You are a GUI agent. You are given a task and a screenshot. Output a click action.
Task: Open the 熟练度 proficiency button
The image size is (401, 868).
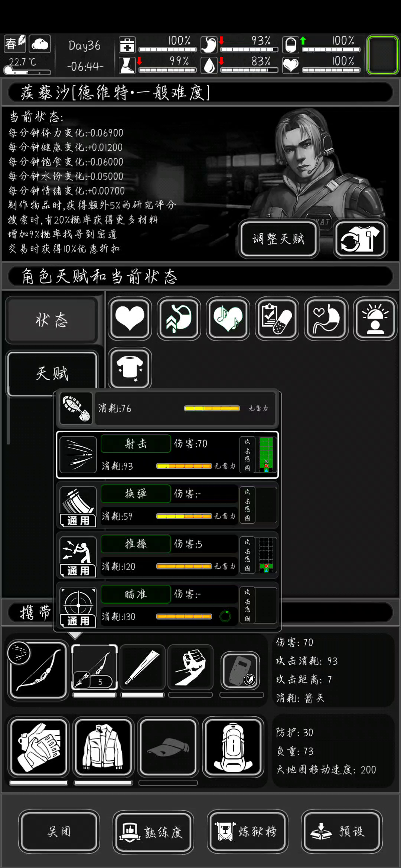click(153, 832)
